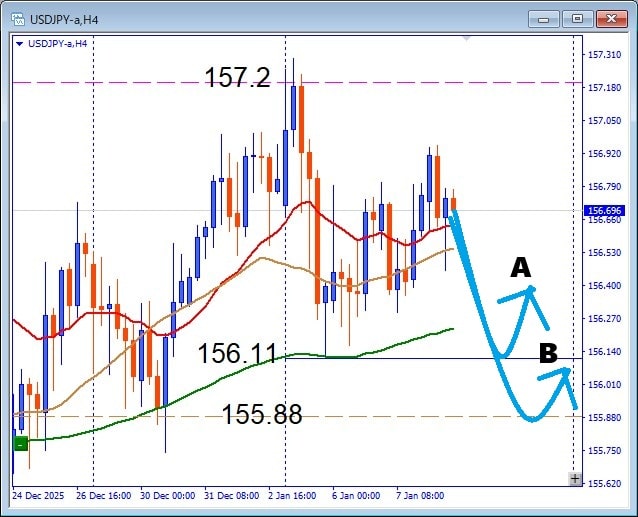
Task: Click the 156.920 price scale value
Action: click(x=605, y=153)
